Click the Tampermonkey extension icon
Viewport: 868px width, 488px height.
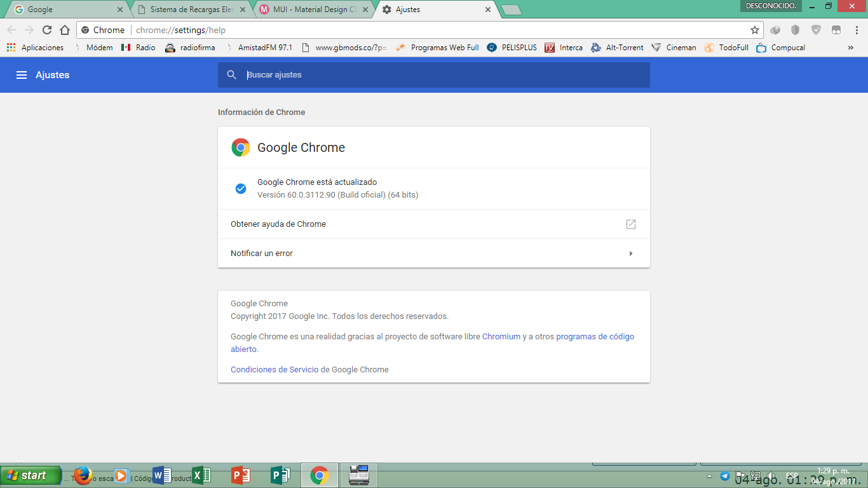coord(836,30)
